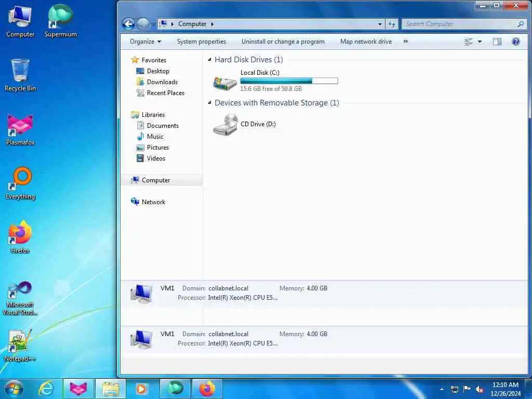Open the Computer desktop icon
The width and height of the screenshot is (532, 399).
20,22
